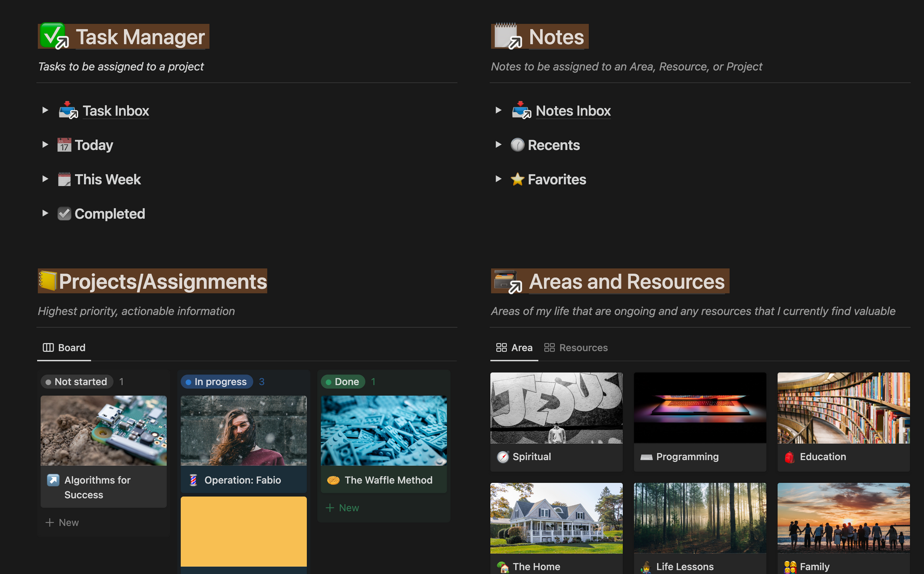Click the waffle icon on Waffle Method card

pyautogui.click(x=333, y=480)
